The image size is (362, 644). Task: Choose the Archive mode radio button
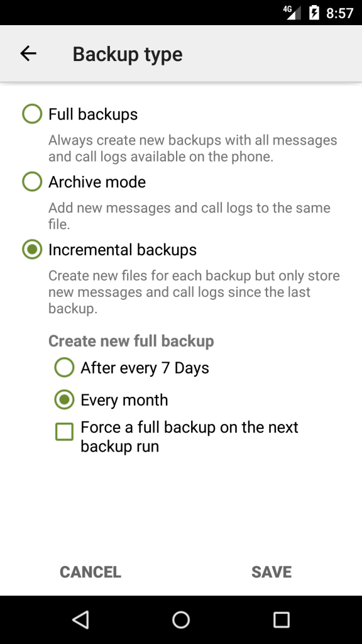click(x=32, y=182)
